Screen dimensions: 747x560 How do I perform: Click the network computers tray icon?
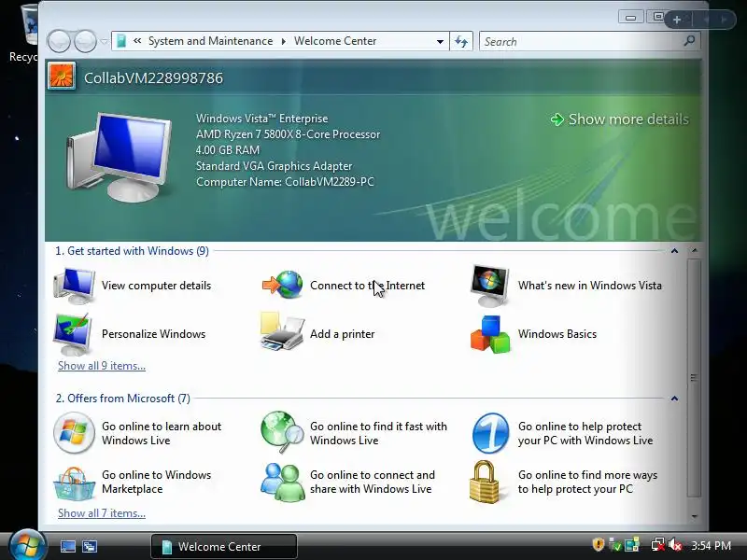(632, 545)
